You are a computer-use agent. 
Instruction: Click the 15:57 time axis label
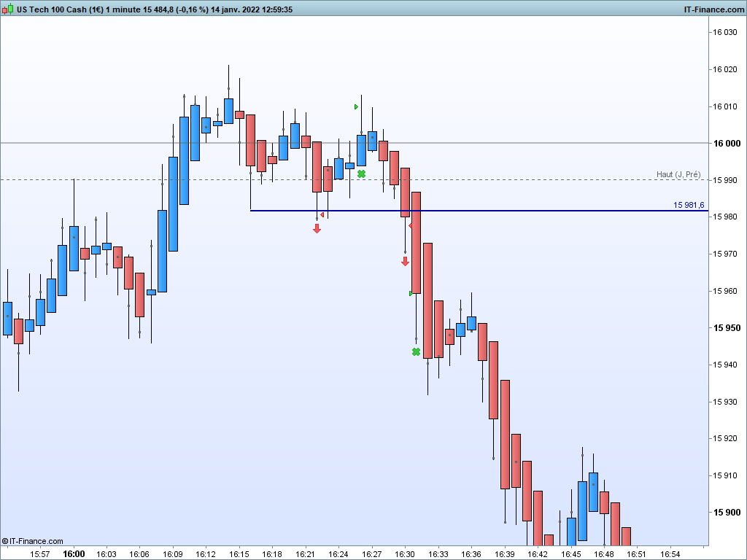[x=40, y=554]
